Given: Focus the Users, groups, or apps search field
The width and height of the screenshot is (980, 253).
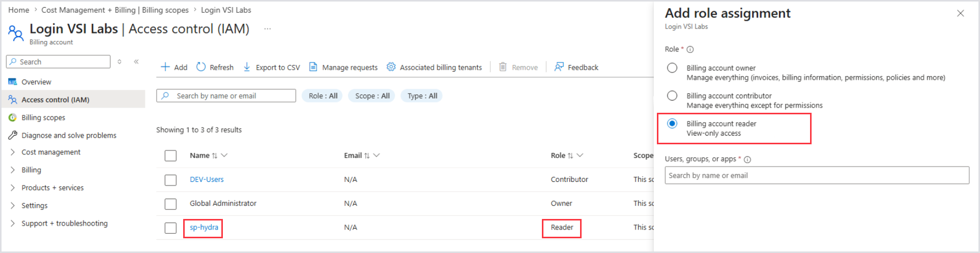Looking at the screenshot, I should (817, 175).
